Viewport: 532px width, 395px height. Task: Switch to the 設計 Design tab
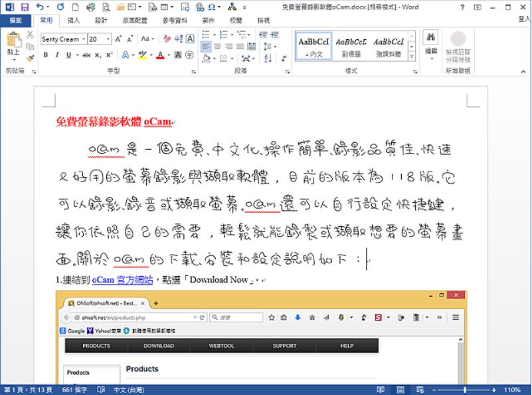[101, 21]
